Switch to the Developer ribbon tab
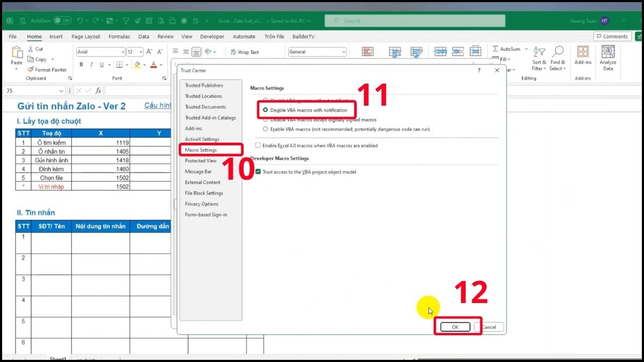 (x=212, y=36)
